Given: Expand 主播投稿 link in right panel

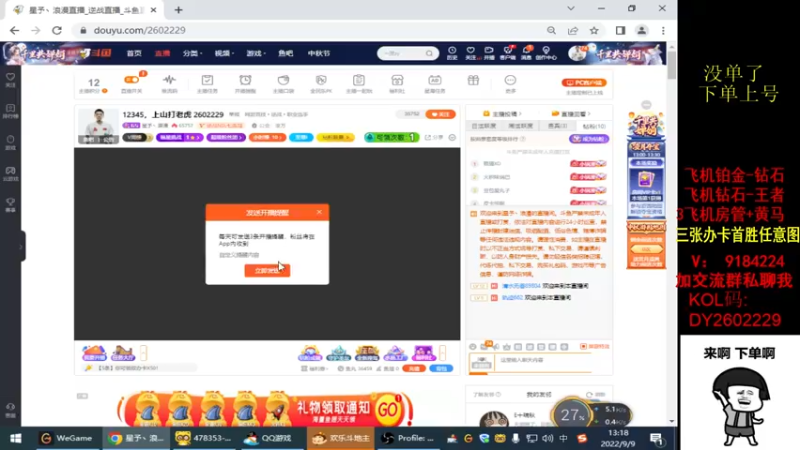Looking at the screenshot, I should pos(502,113).
